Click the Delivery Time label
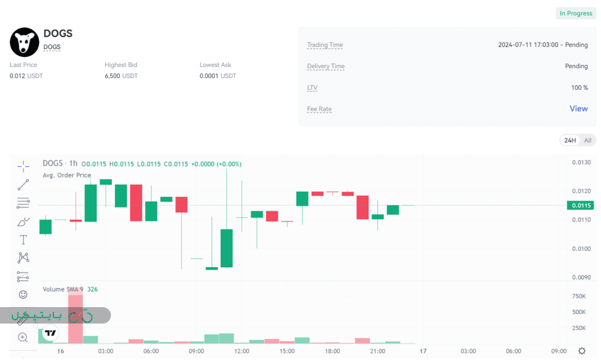601x364 pixels. click(326, 66)
